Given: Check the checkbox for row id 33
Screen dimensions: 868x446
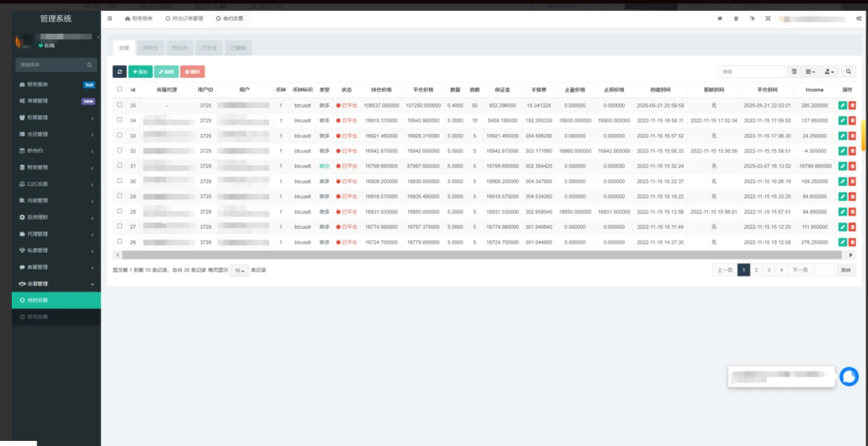Looking at the screenshot, I should (x=120, y=135).
